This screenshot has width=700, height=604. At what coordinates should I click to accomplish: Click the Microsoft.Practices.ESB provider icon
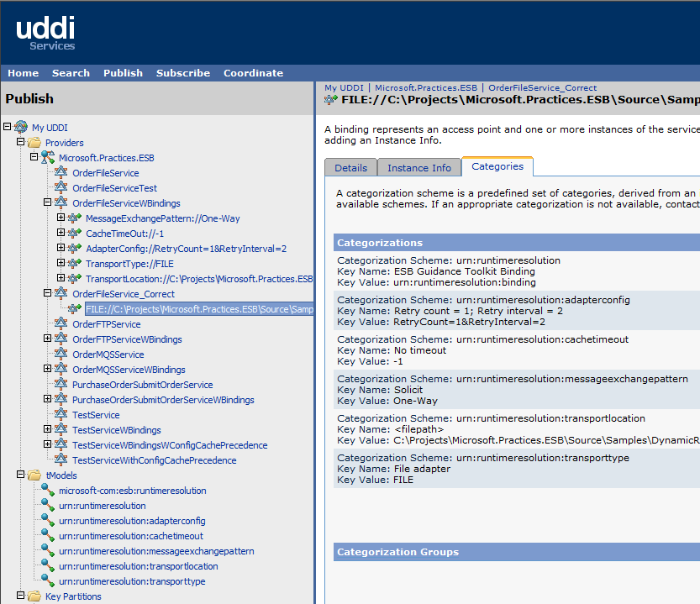(x=48, y=157)
